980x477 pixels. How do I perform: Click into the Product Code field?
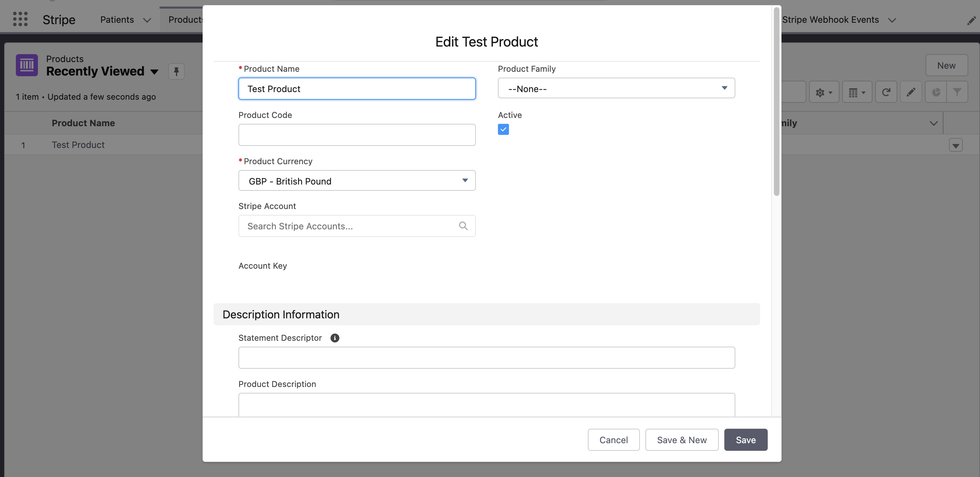pos(356,135)
